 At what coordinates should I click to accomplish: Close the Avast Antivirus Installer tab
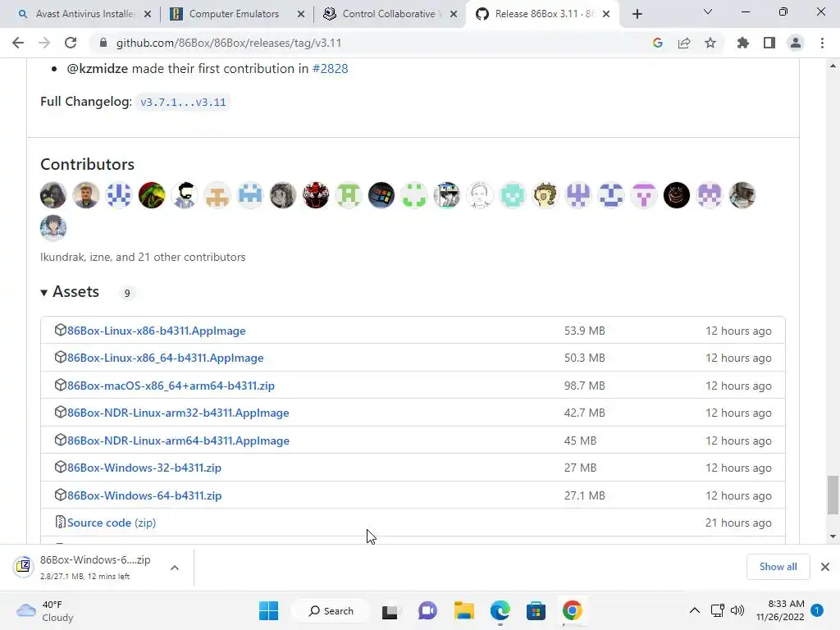(x=148, y=14)
